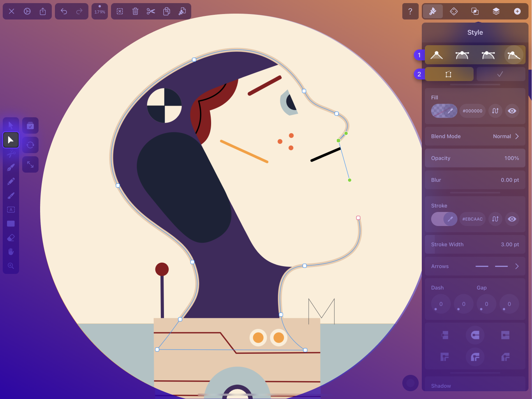Select the round line cap style
Image resolution: width=532 pixels, height=399 pixels.
tap(475, 335)
